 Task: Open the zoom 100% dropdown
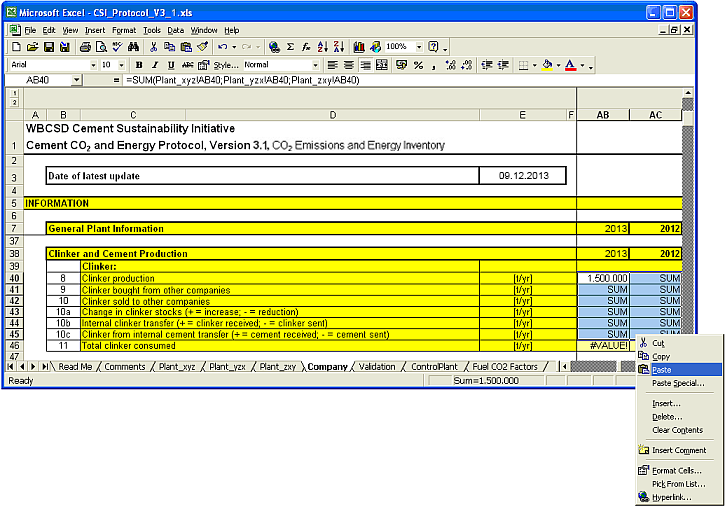(x=419, y=47)
